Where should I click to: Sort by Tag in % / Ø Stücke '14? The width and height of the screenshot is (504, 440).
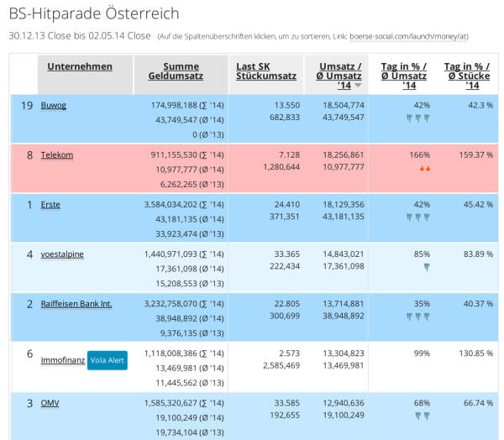(x=467, y=76)
